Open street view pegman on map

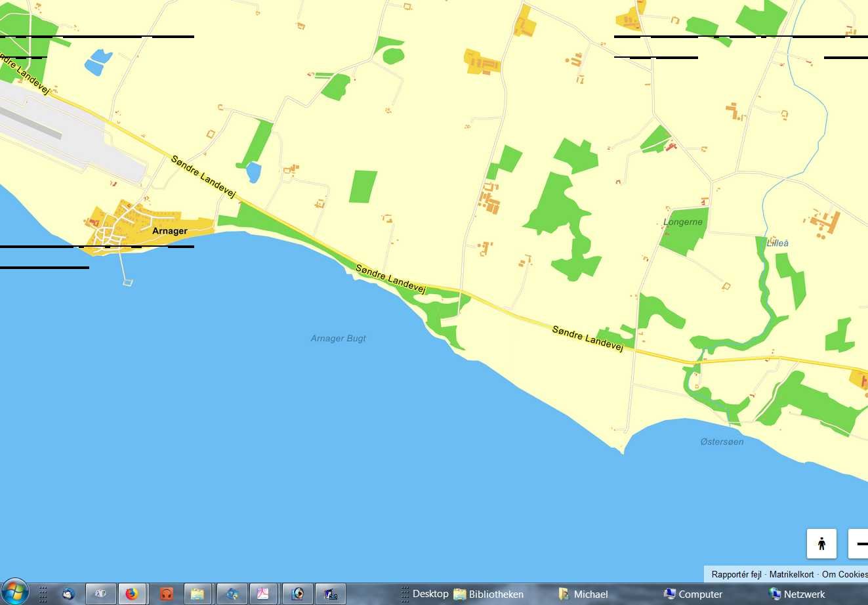(x=821, y=543)
